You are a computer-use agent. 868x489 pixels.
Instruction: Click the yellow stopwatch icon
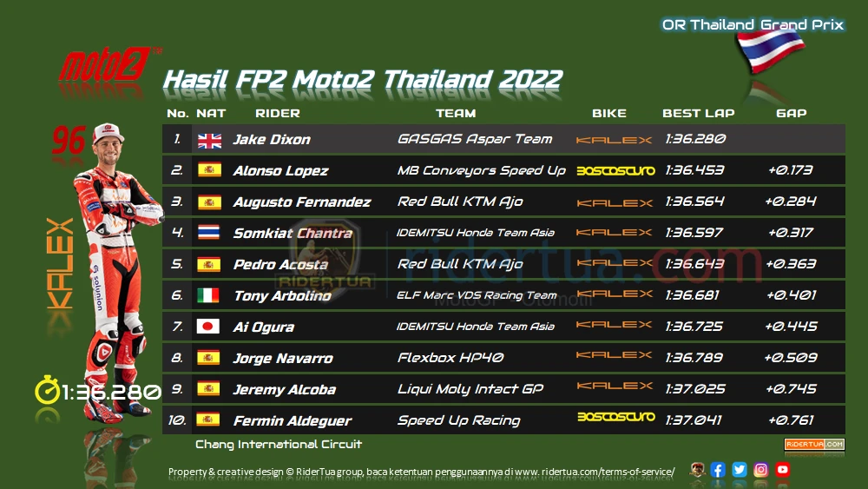click(x=47, y=391)
